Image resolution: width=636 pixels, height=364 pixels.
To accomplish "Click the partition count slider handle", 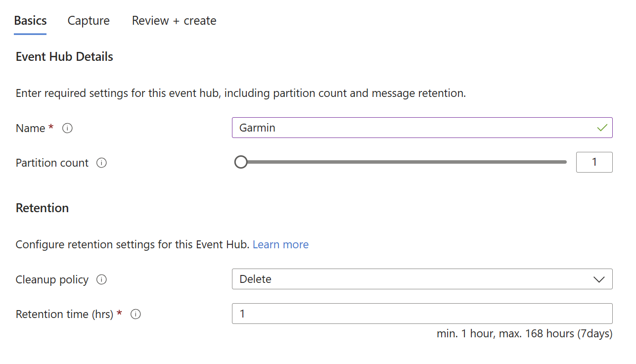I will click(241, 162).
